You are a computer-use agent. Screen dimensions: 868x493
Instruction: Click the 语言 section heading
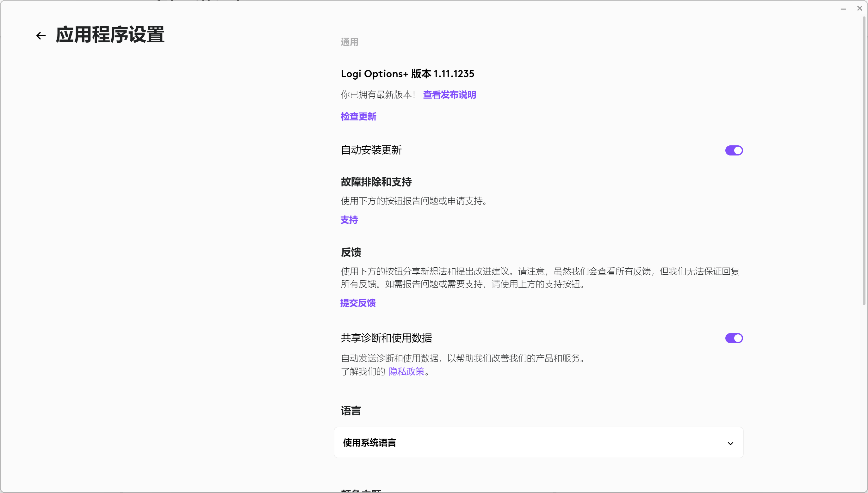(351, 411)
